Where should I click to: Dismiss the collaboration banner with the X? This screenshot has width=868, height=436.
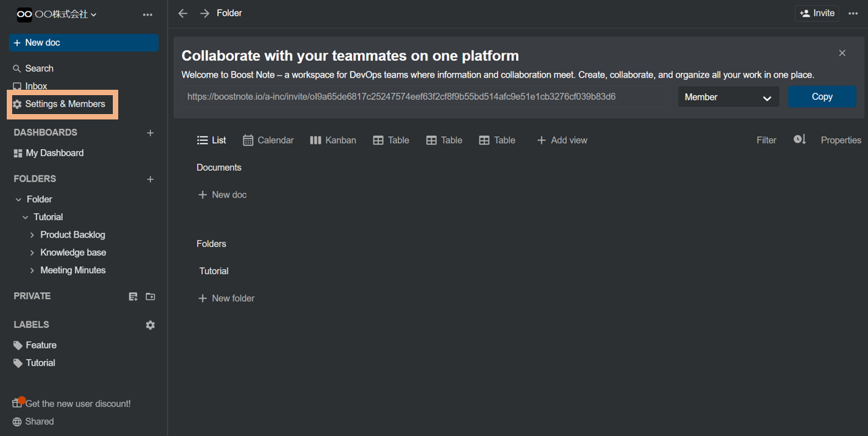click(842, 53)
